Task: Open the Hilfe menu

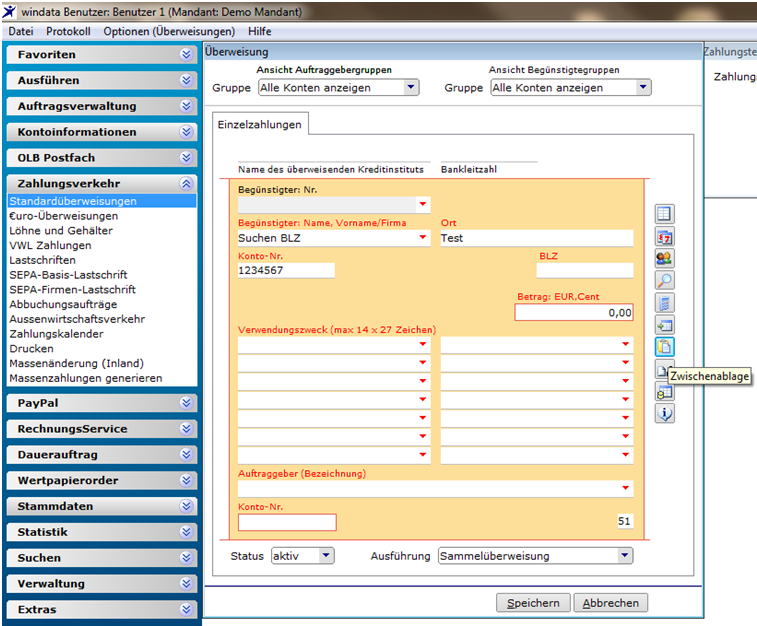Action: coord(260,31)
